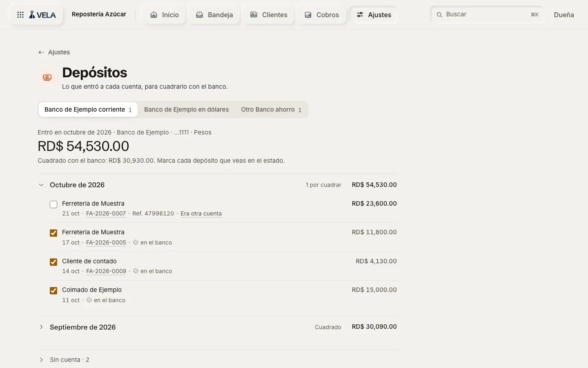Click the Cuadrado status on Septiembre row

pyautogui.click(x=328, y=327)
